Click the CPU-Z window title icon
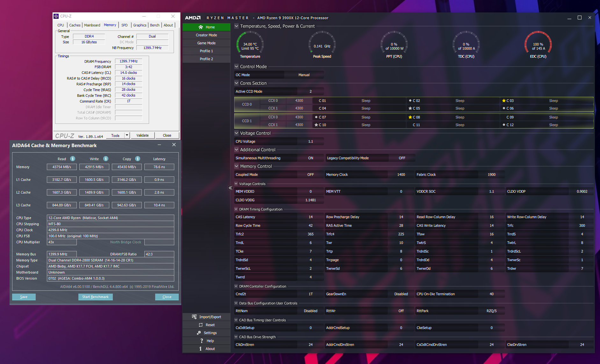The height and width of the screenshot is (364, 600). [x=56, y=16]
